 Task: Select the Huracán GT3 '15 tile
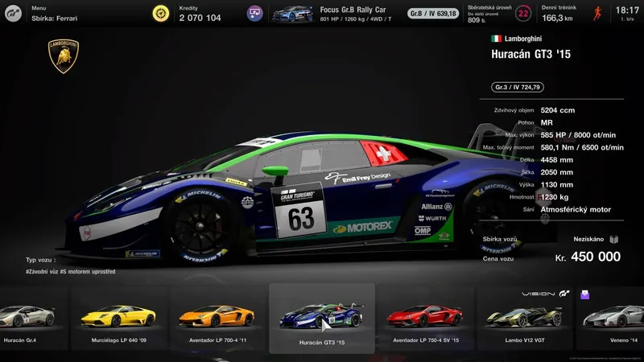(322, 319)
